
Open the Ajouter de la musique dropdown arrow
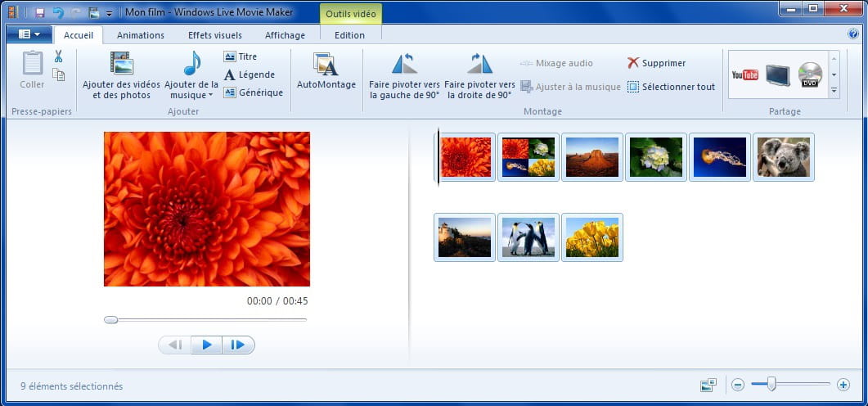tap(210, 96)
